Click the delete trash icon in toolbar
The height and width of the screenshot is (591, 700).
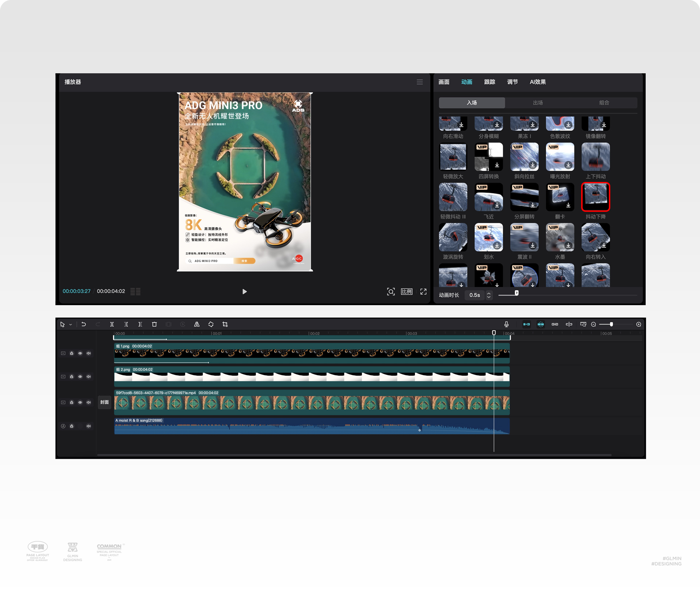pos(154,324)
